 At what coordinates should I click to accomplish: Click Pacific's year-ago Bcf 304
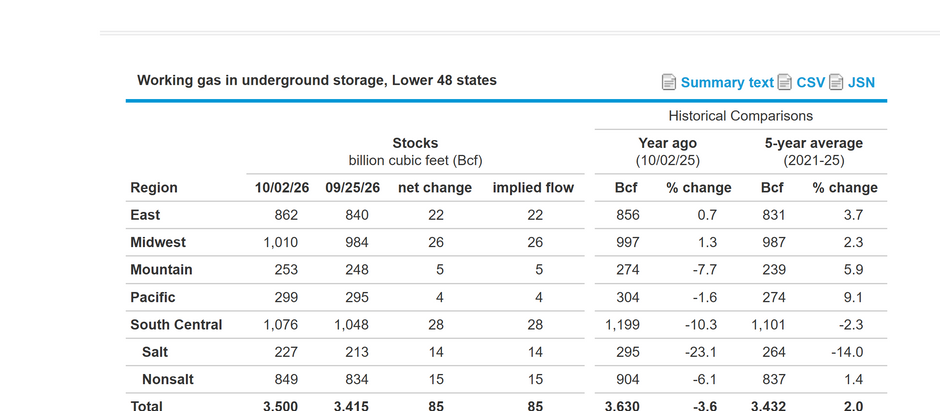(628, 298)
